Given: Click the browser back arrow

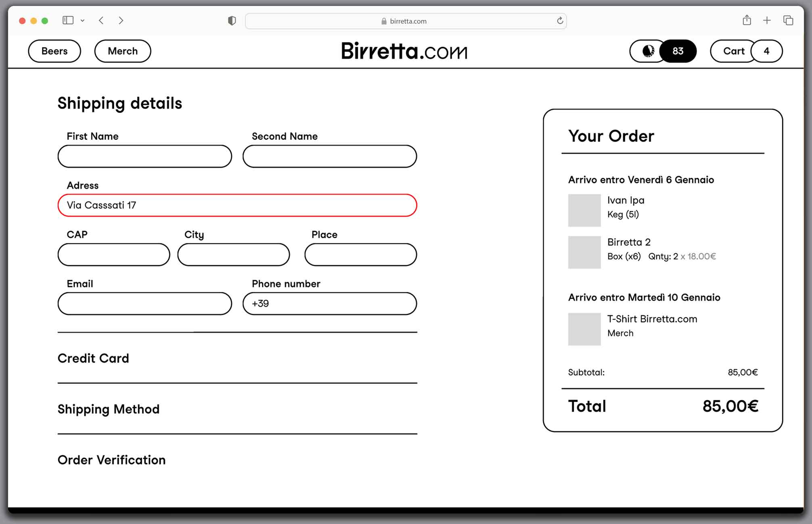Looking at the screenshot, I should (101, 20).
